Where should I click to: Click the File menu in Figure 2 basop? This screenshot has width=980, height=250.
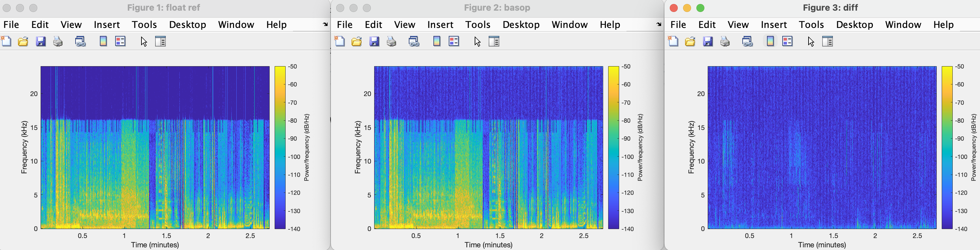[x=345, y=25]
